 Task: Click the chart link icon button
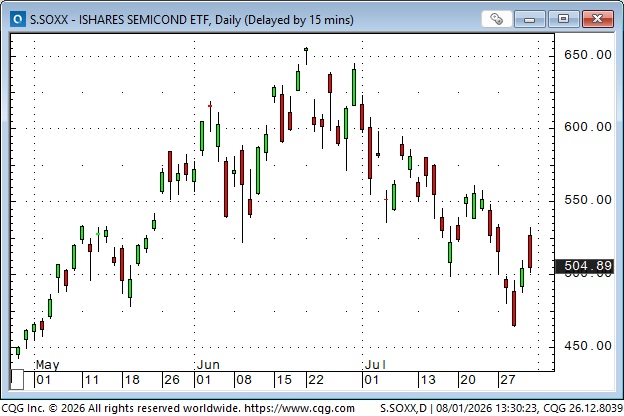496,19
